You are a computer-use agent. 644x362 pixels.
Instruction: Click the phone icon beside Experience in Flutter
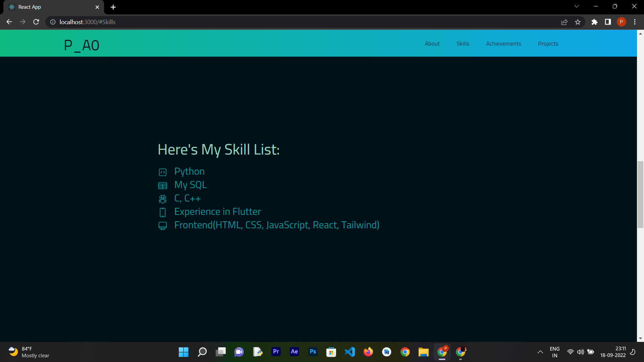[x=163, y=213]
